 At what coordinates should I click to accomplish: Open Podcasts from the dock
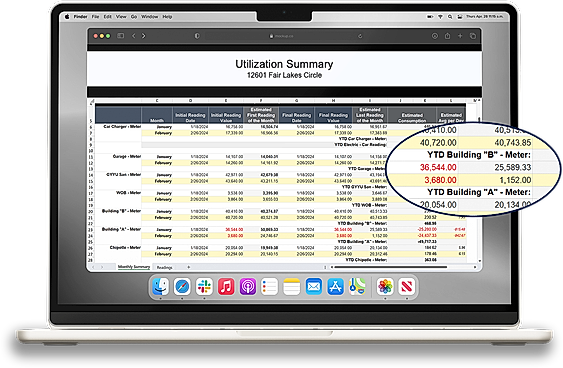tap(248, 287)
